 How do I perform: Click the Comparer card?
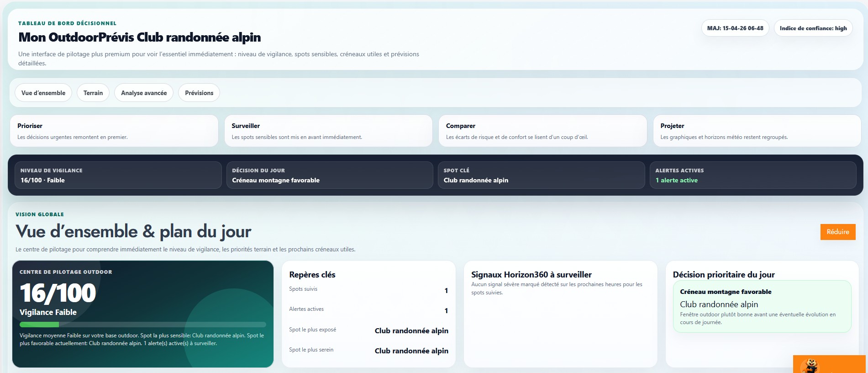(x=542, y=131)
